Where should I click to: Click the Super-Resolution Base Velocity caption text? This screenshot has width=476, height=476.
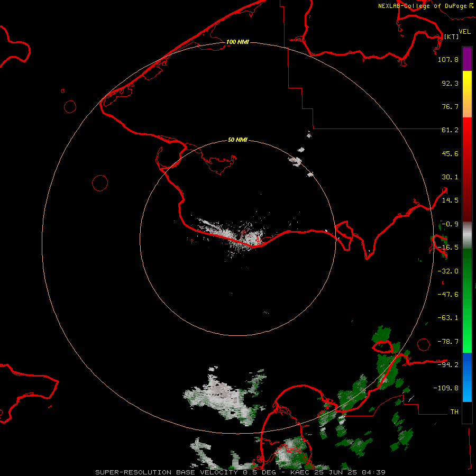pyautogui.click(x=241, y=472)
